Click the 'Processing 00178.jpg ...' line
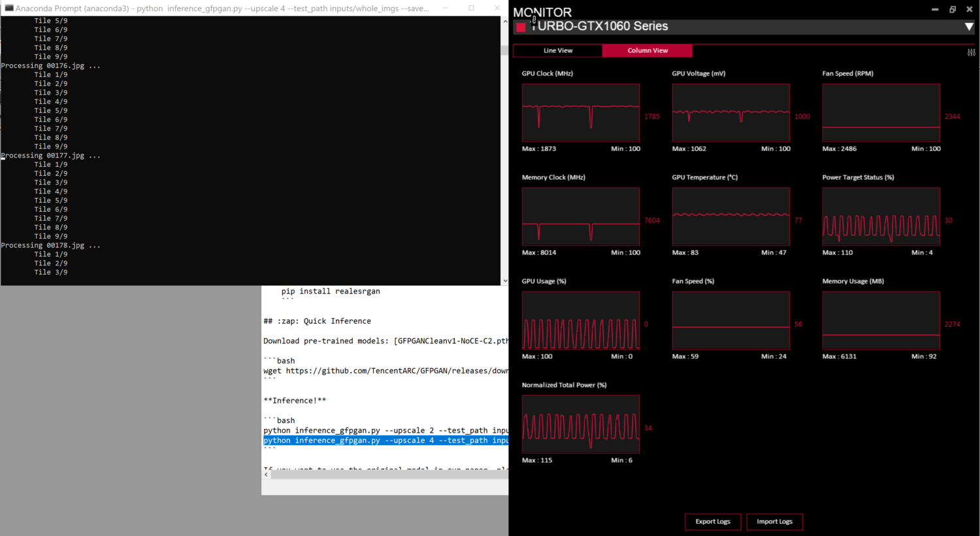Screen dimensions: 980x536 tap(51, 246)
